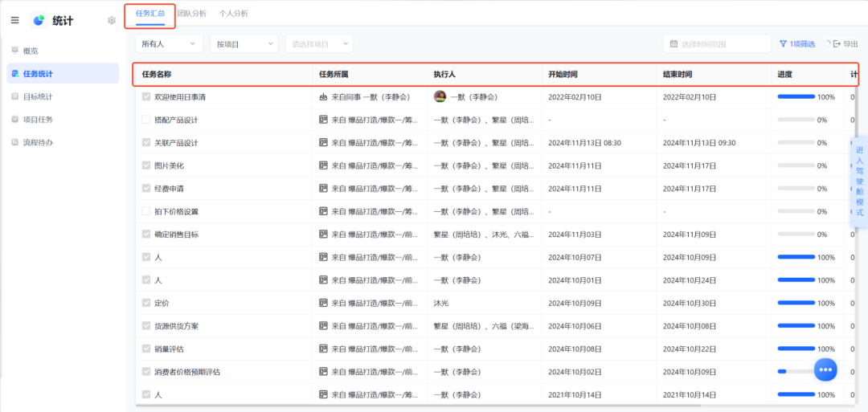Open the 按项目 dropdown
Image resolution: width=868 pixels, height=412 pixels.
pyautogui.click(x=244, y=43)
